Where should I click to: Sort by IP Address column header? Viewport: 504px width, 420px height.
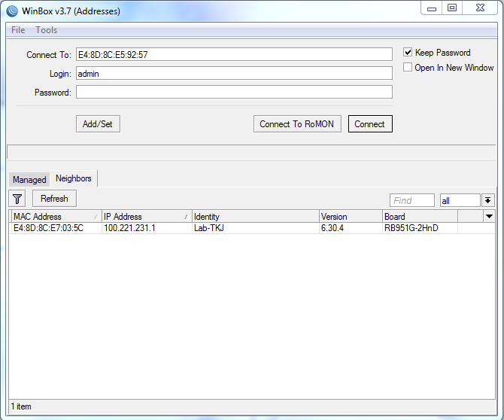pyautogui.click(x=147, y=217)
